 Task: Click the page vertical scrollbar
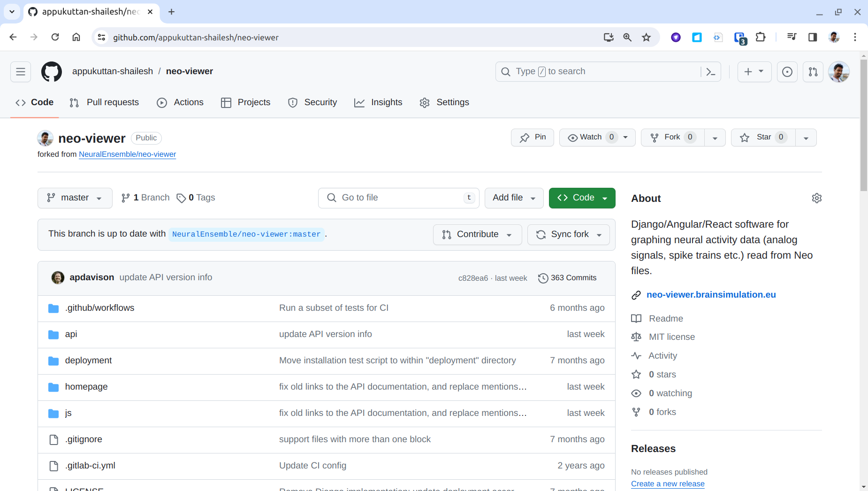pos(863,282)
